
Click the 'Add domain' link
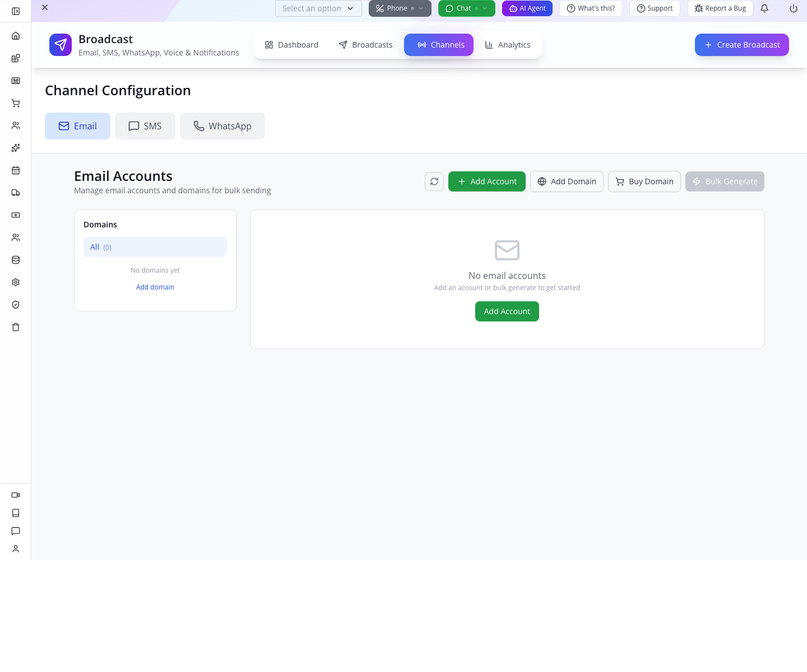tap(155, 287)
